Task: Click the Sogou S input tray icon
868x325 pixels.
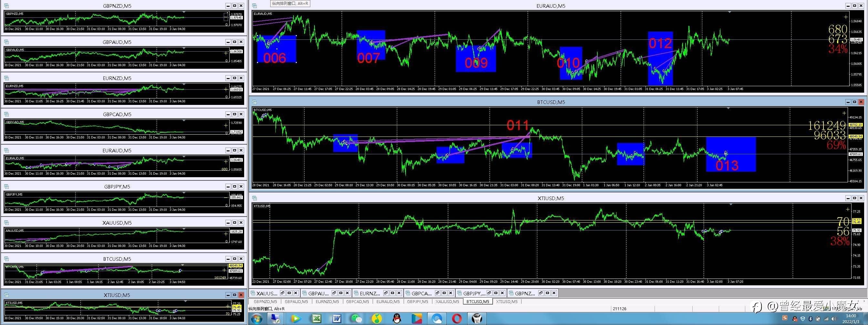Action: coord(785,318)
